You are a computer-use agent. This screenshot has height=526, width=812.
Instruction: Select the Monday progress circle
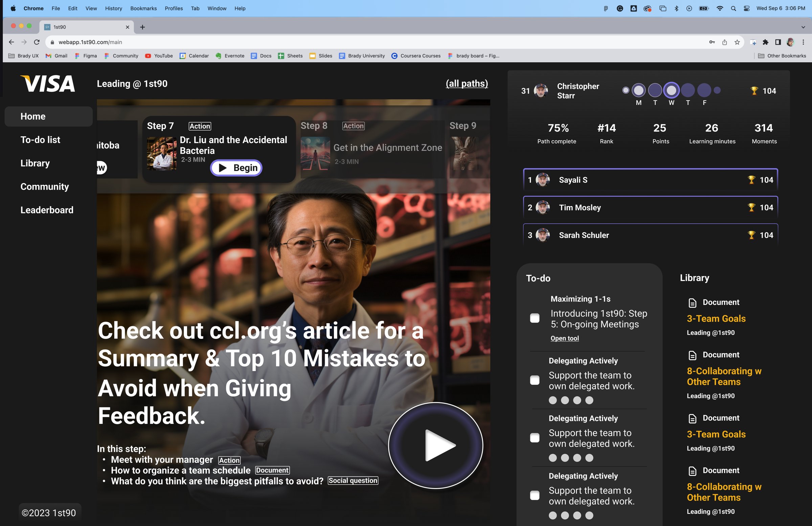[638, 90]
